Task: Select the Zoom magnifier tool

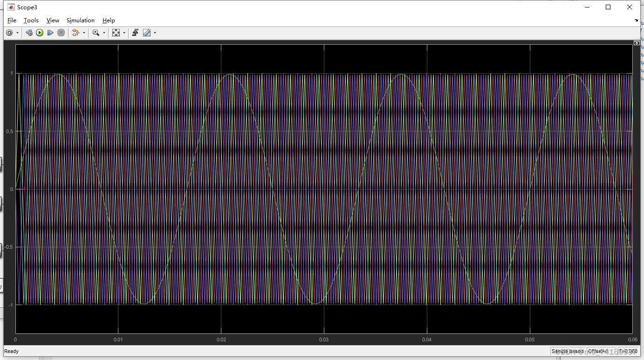Action: coord(96,33)
